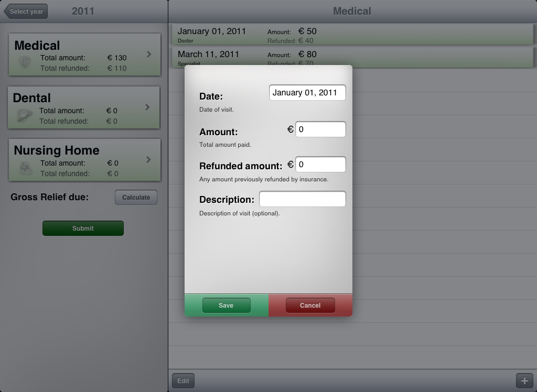Click the Medical category shield icon
The width and height of the screenshot is (537, 392).
coord(25,62)
